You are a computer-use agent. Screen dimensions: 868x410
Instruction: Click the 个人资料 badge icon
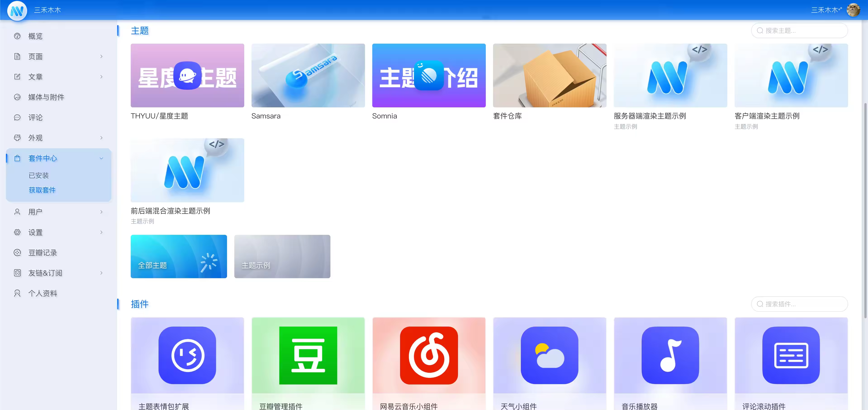pos(17,293)
